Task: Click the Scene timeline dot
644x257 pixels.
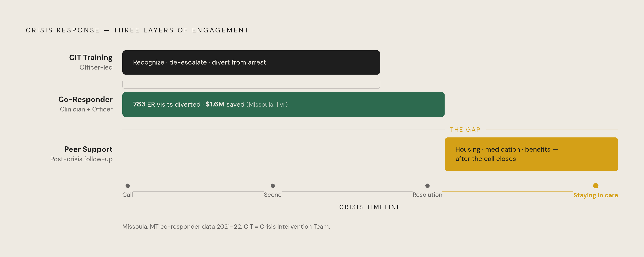Action: (x=273, y=186)
